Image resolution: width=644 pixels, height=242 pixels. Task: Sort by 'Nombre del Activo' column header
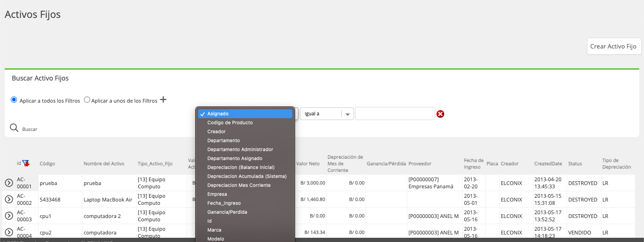[x=104, y=164]
